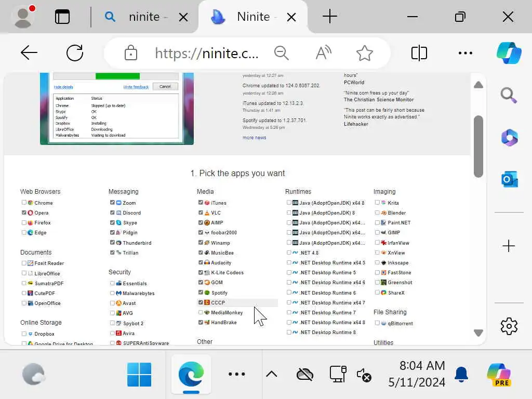
Task: Click the Edge taskbar icon
Action: point(191,374)
